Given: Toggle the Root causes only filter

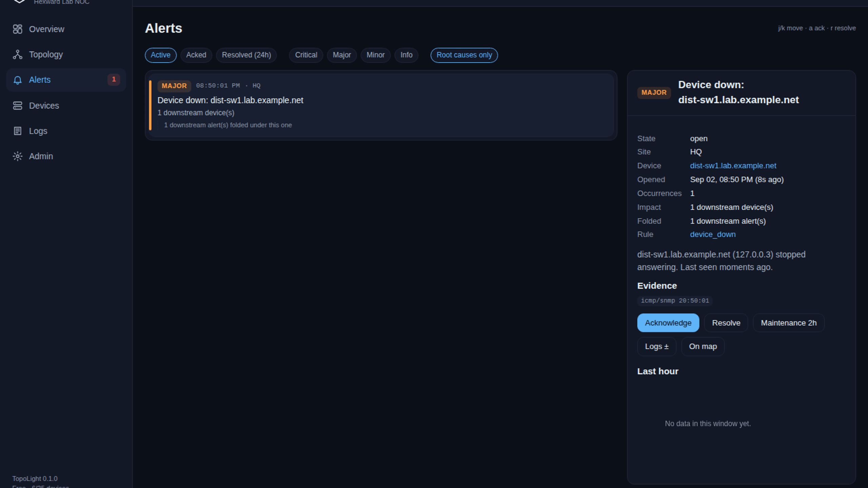Looking at the screenshot, I should [464, 55].
